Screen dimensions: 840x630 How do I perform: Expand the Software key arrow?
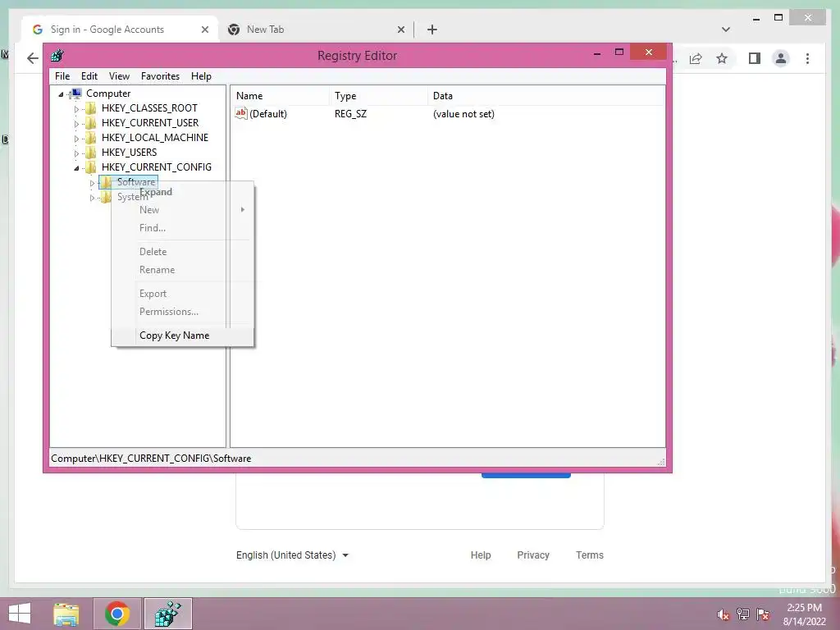(92, 183)
